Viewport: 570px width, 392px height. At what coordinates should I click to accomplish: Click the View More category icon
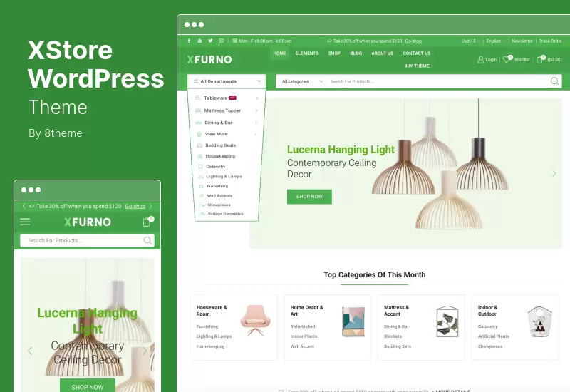(x=199, y=134)
